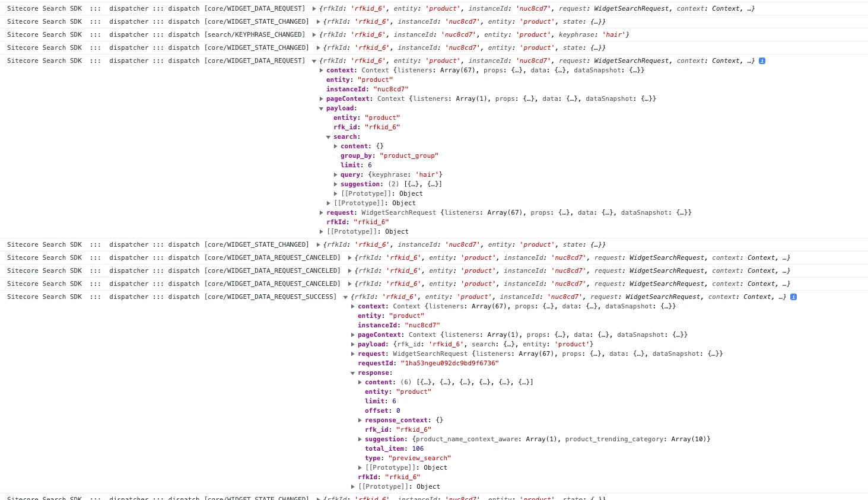868x500 pixels.
Task: Expand content (6) array in response
Action: (x=360, y=383)
